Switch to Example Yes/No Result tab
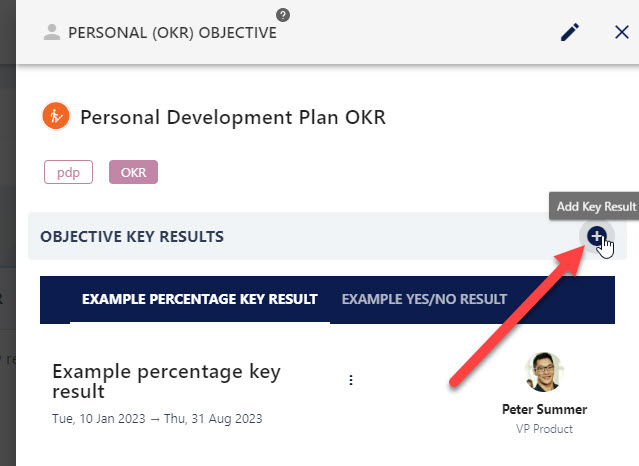 coord(424,299)
